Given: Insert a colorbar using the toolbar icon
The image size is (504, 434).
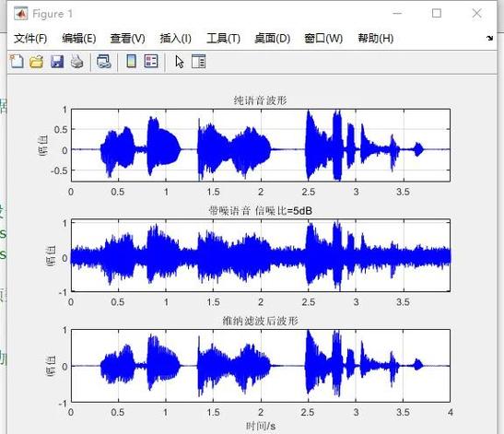Looking at the screenshot, I should coord(131,61).
